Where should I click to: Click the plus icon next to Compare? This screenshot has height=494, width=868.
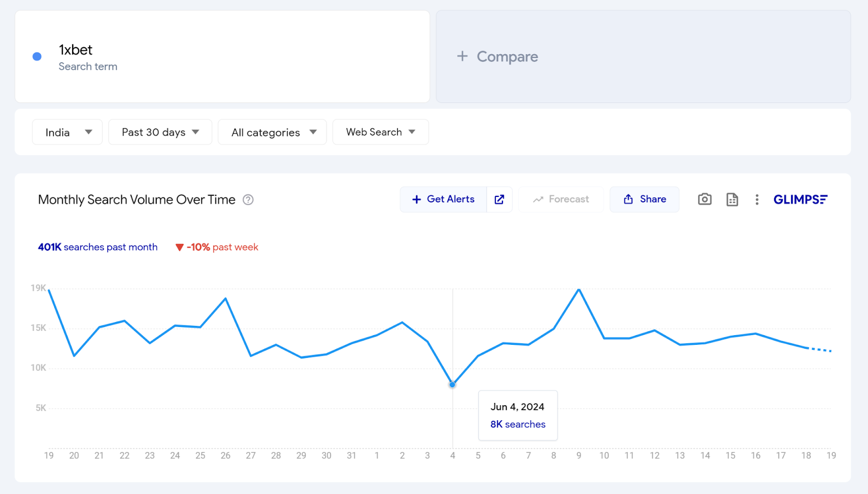[462, 56]
